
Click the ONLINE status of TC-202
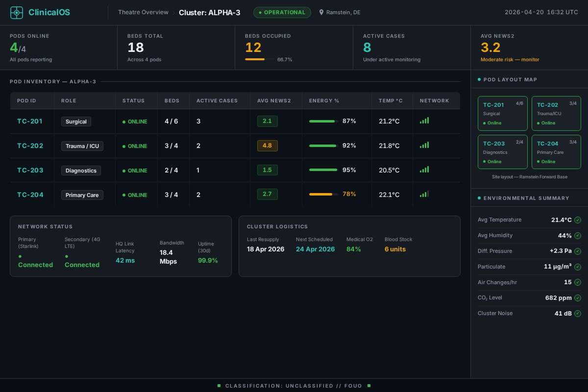click(135, 146)
